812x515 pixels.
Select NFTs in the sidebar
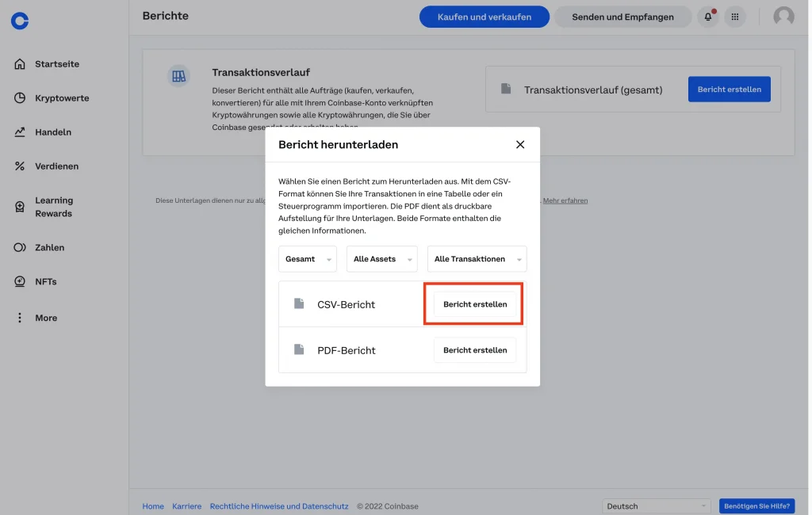coord(45,282)
